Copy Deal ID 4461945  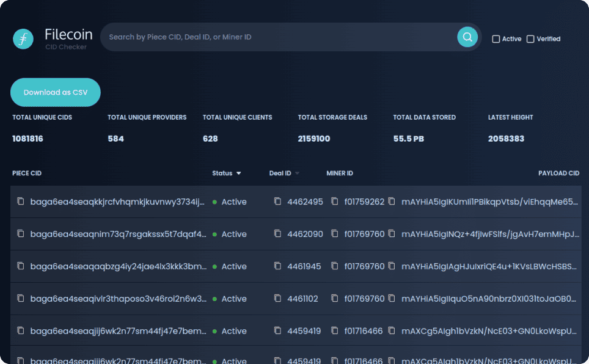coord(277,266)
